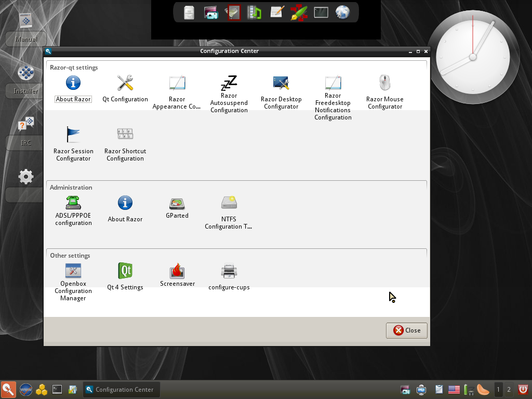532x399 pixels.
Task: Switch to desktop 1 in pager
Action: click(x=498, y=390)
